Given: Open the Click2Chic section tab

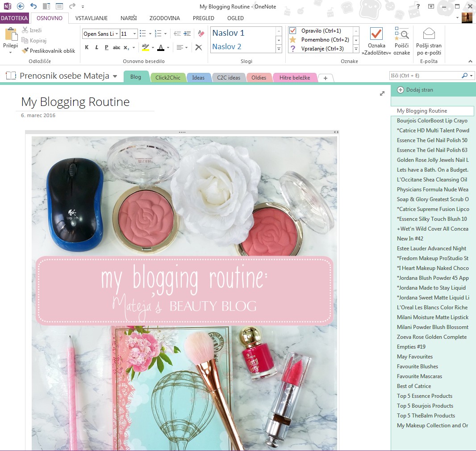Looking at the screenshot, I should [168, 77].
